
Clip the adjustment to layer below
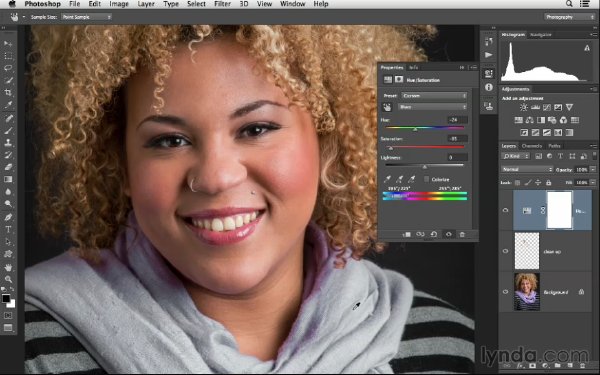pyautogui.click(x=406, y=234)
